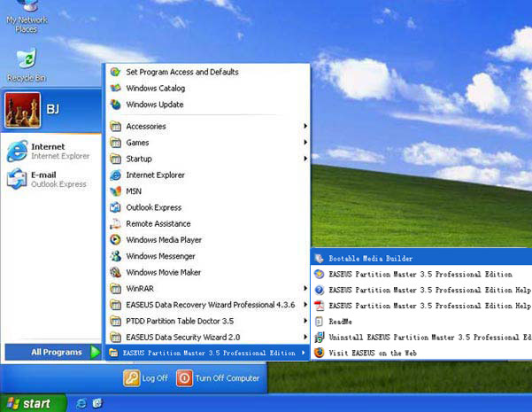The image size is (532, 412).
Task: Expand the WinRAR submenu arrow
Action: (x=305, y=288)
